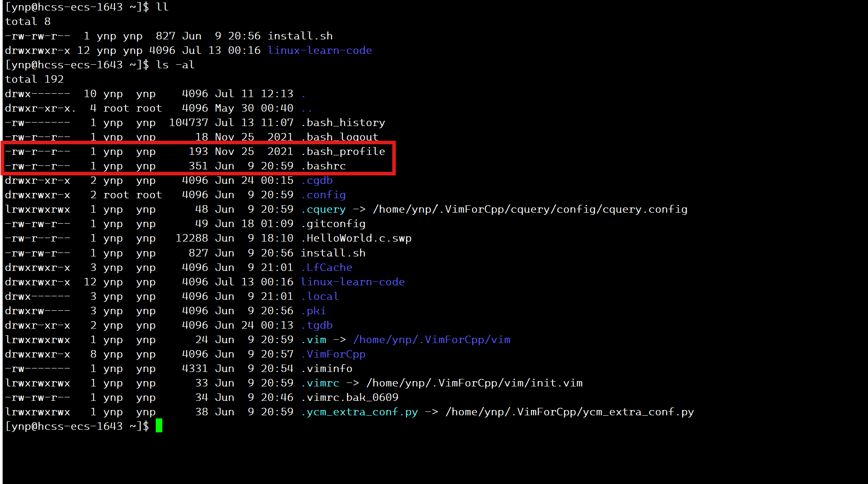Click the ycm_extra_conf.py target path
Image resolution: width=868 pixels, height=484 pixels.
click(570, 412)
